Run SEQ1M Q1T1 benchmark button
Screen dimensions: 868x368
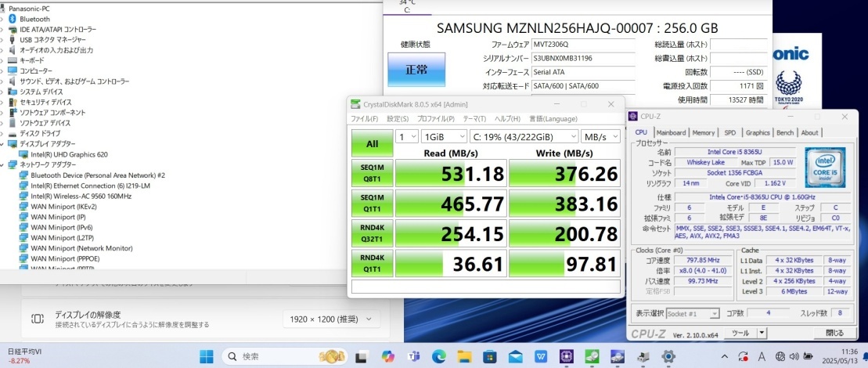(372, 203)
